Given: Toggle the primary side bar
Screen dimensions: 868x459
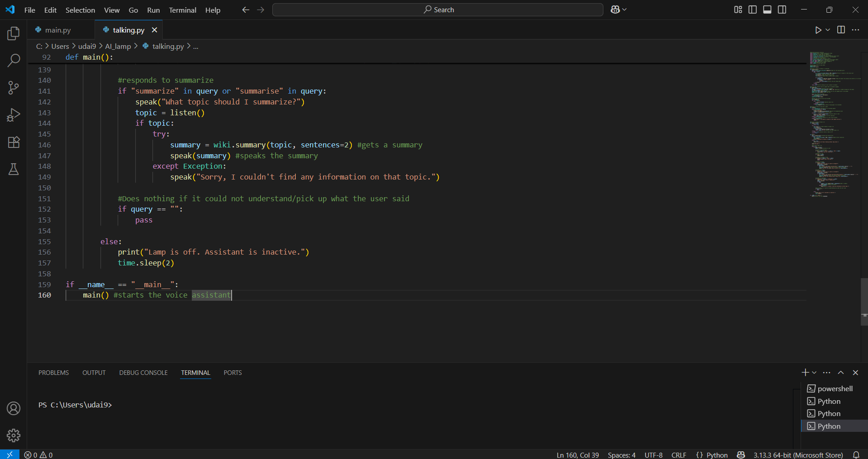Looking at the screenshot, I should [753, 9].
